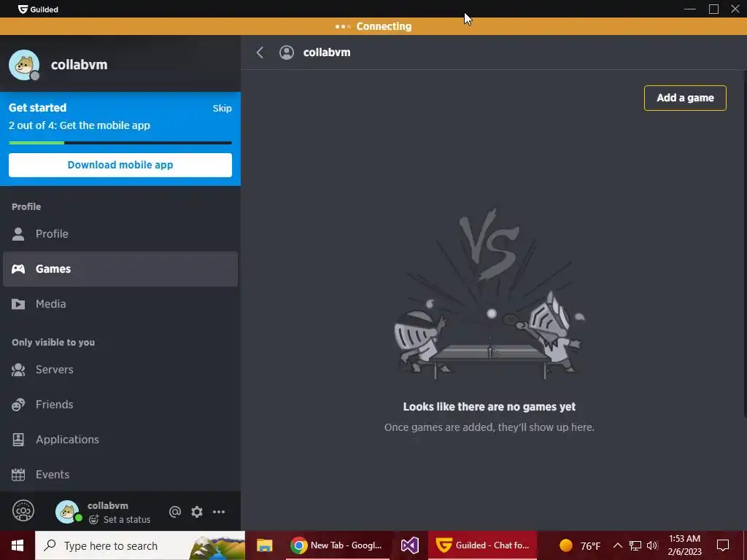Click the Friends faces icon
Image resolution: width=747 pixels, height=560 pixels.
[x=18, y=405]
